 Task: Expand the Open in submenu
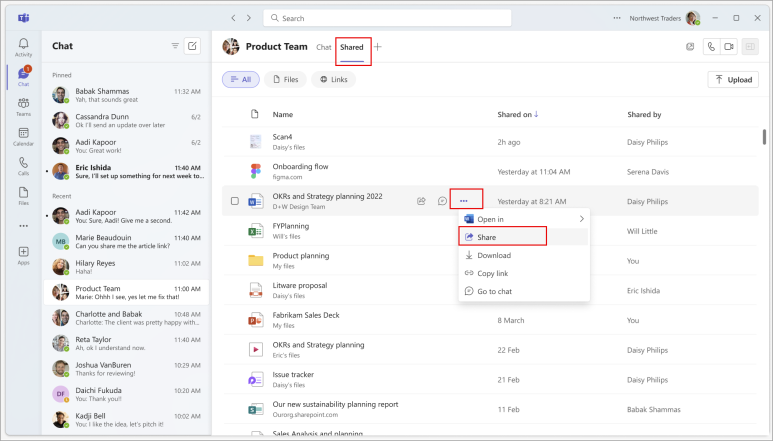click(x=524, y=219)
